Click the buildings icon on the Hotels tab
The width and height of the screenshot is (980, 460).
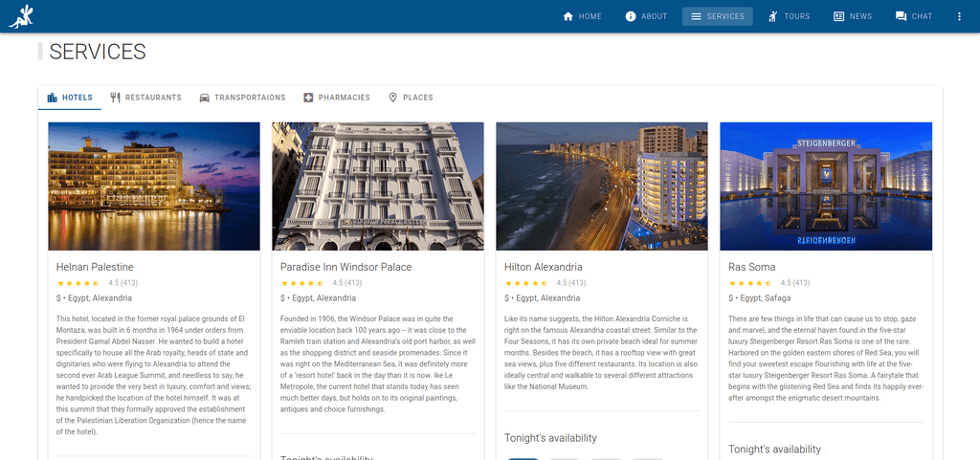pyautogui.click(x=53, y=98)
